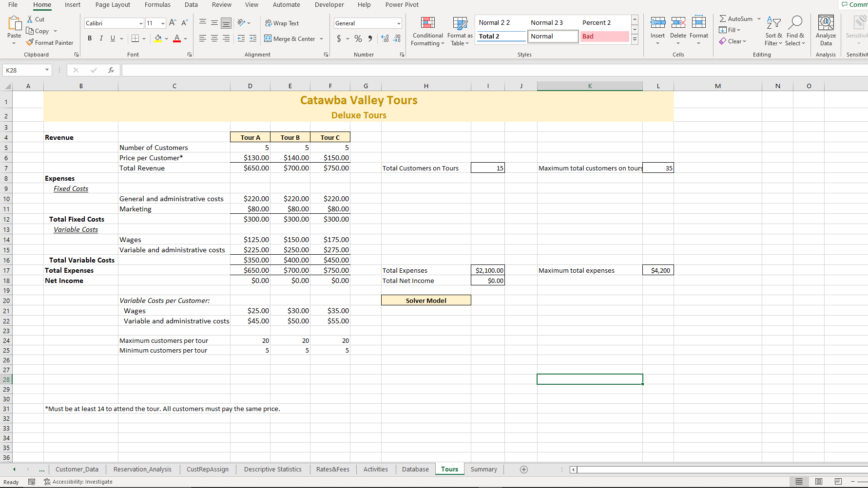This screenshot has height=488, width=868.
Task: Increase font size with the larger A icon
Action: (173, 23)
